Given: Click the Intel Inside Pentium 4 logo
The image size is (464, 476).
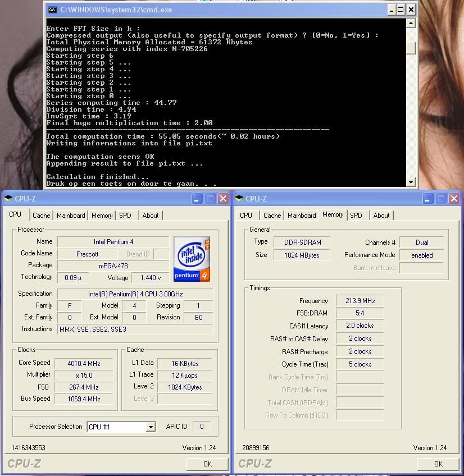Looking at the screenshot, I should tap(192, 259).
